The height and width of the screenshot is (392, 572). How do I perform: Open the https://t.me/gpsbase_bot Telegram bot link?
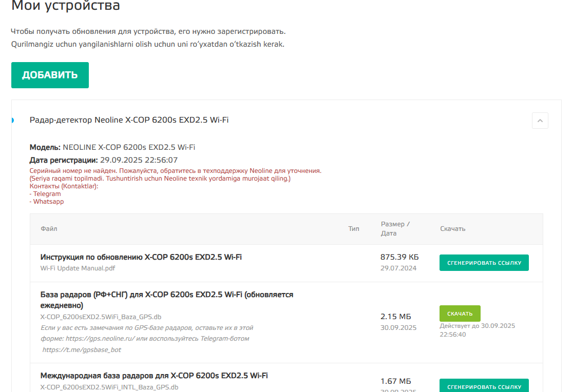coord(82,350)
